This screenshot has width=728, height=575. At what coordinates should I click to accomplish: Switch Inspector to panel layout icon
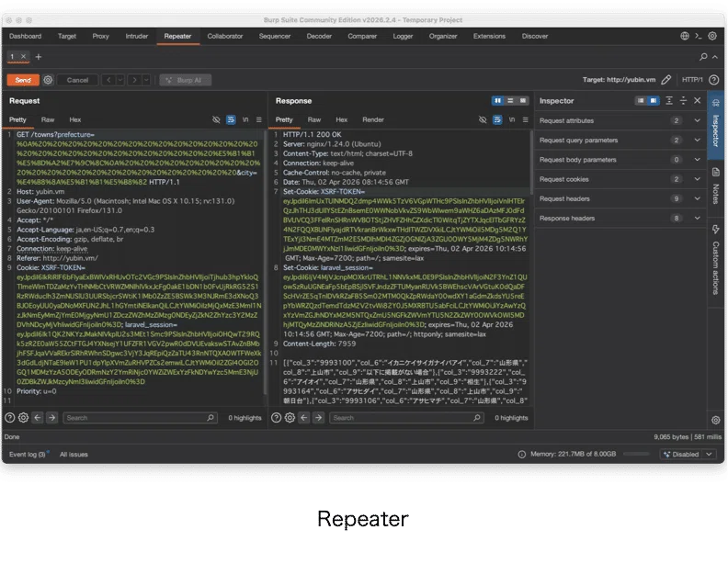point(654,101)
